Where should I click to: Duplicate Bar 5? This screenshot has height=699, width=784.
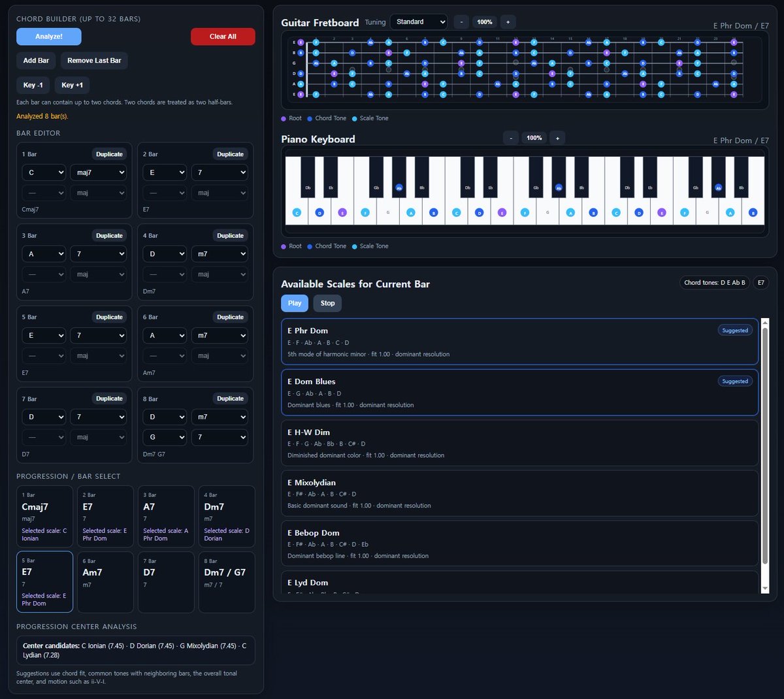pos(109,317)
